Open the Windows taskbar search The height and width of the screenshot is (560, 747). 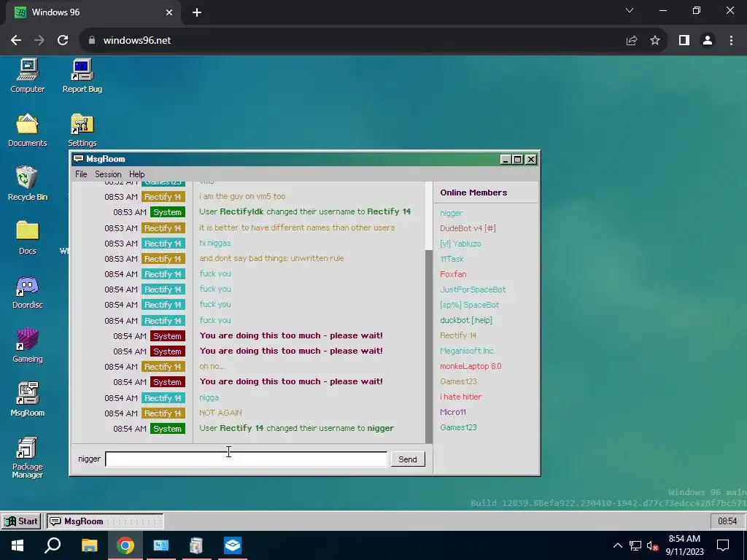click(x=53, y=545)
